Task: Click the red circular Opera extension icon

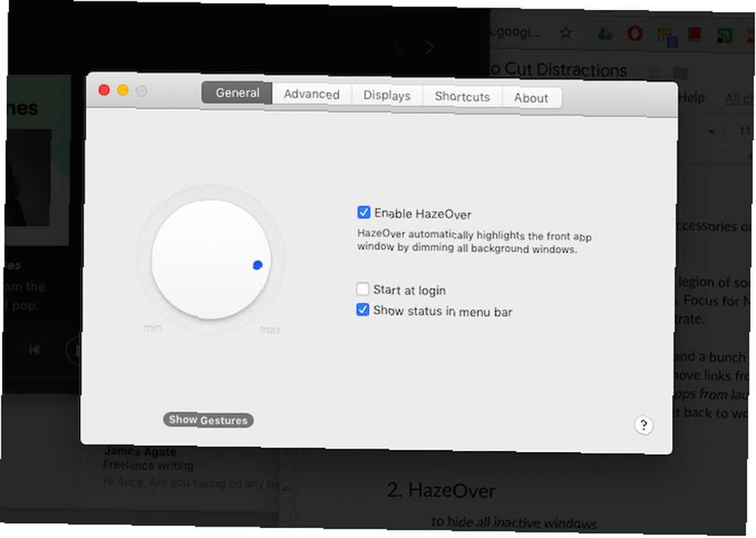Action: (x=635, y=34)
